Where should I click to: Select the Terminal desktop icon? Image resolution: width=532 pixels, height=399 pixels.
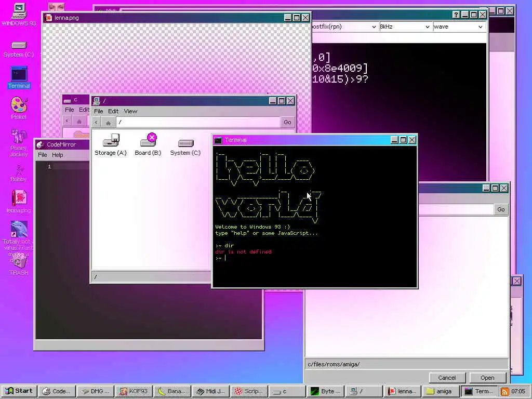tap(19, 77)
